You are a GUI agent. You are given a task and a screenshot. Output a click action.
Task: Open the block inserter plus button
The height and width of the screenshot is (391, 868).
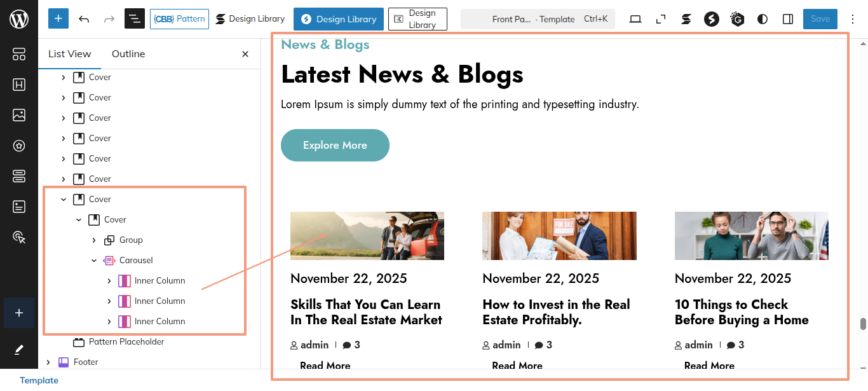[58, 19]
